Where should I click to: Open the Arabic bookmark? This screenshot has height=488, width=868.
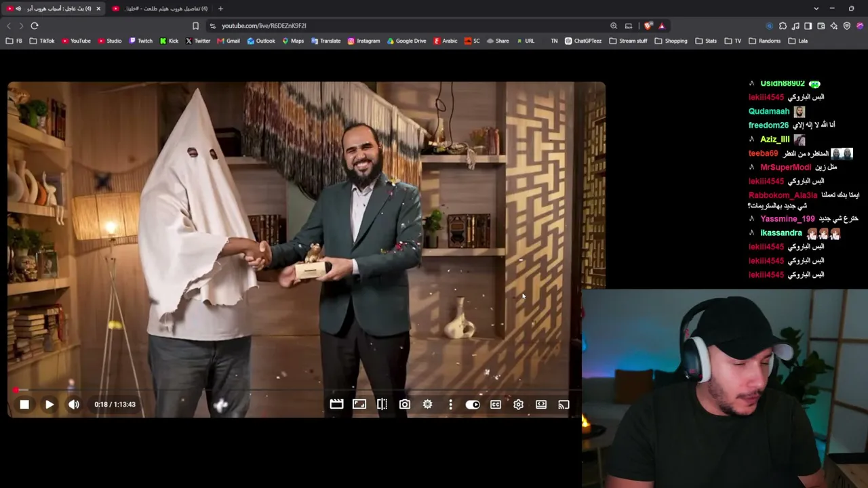pyautogui.click(x=446, y=41)
